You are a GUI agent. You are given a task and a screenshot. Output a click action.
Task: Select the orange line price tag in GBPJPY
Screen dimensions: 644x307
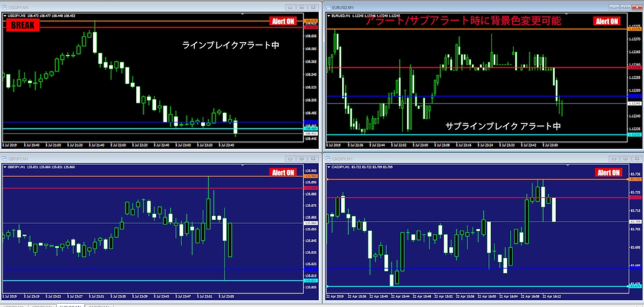[x=310, y=176]
